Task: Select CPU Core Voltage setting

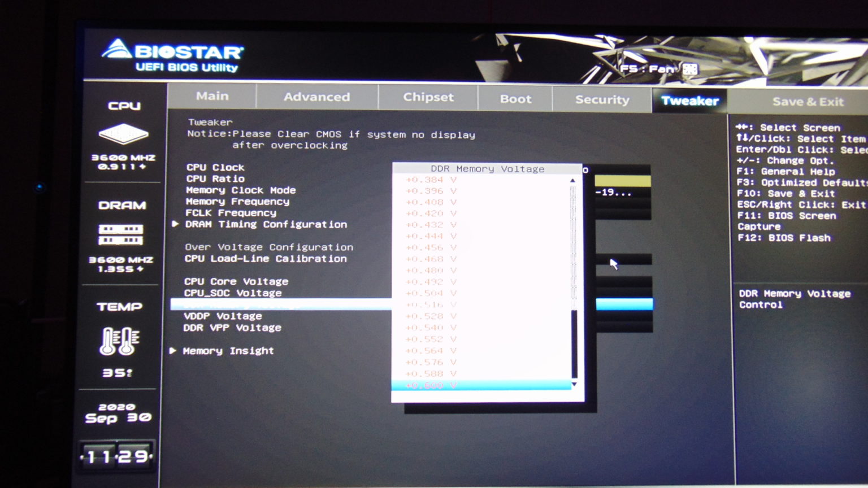Action: pyautogui.click(x=236, y=281)
